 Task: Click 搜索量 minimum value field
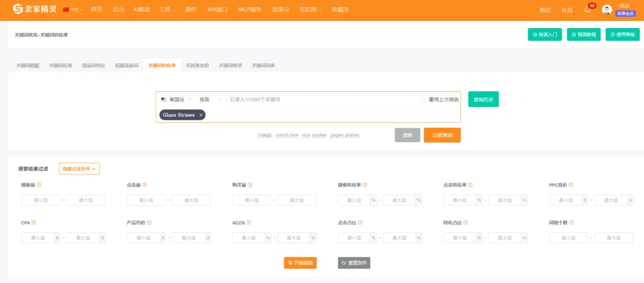41,201
